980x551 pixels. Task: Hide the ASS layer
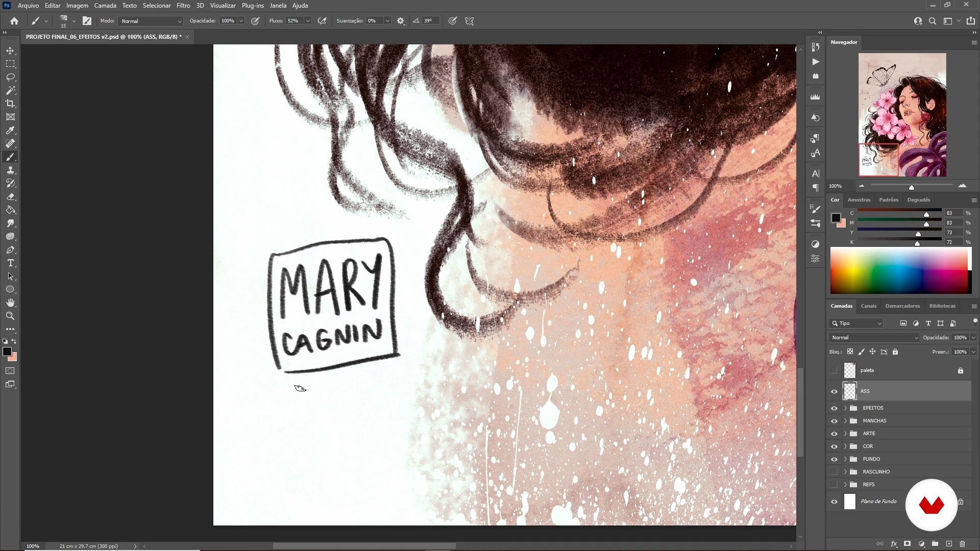(835, 391)
